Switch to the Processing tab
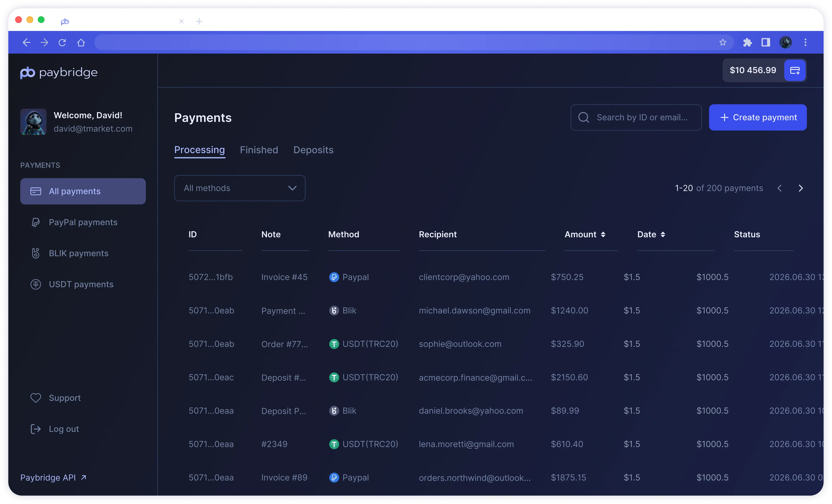The image size is (832, 504). coord(200,150)
